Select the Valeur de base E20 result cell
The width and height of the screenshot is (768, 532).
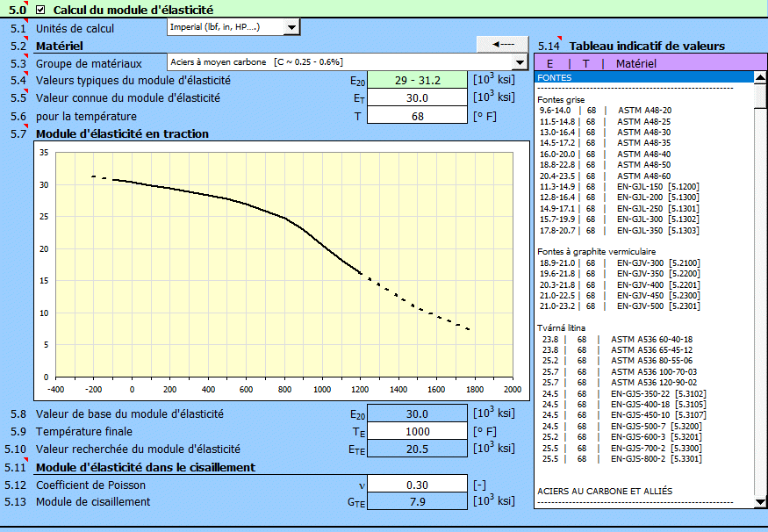click(417, 414)
